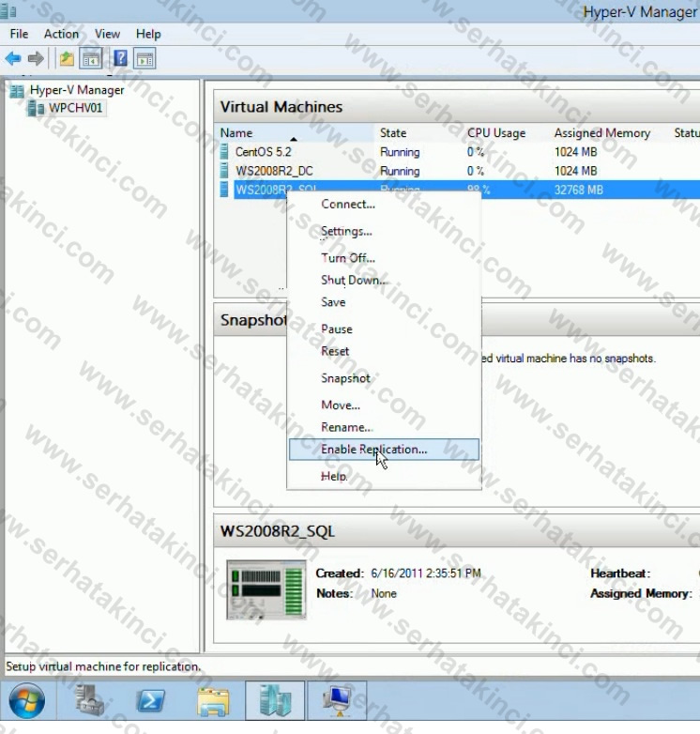The height and width of the screenshot is (734, 700).
Task: Open the Windows Start button
Action: (27, 701)
